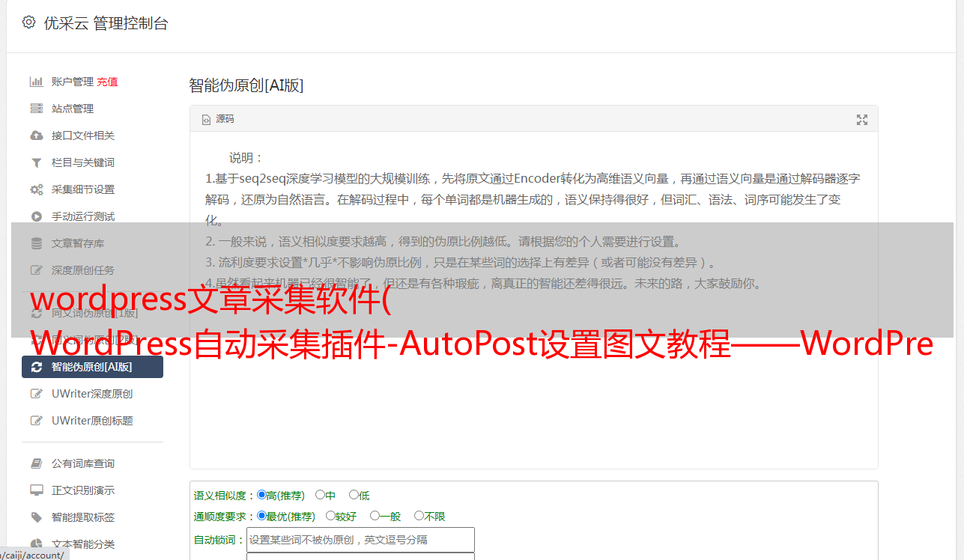Select 通顺度要求 较好 radio
Image resolution: width=964 pixels, height=560 pixels.
[x=330, y=516]
